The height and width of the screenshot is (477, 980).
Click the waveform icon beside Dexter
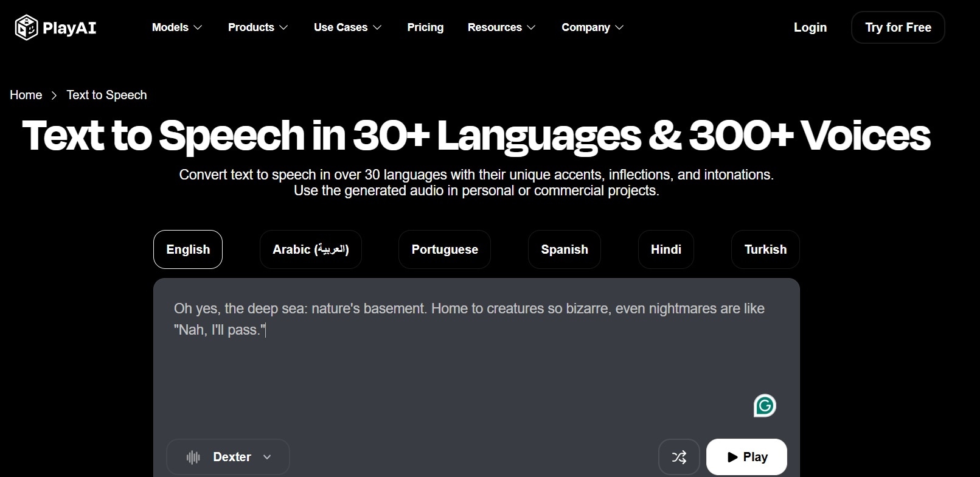193,457
